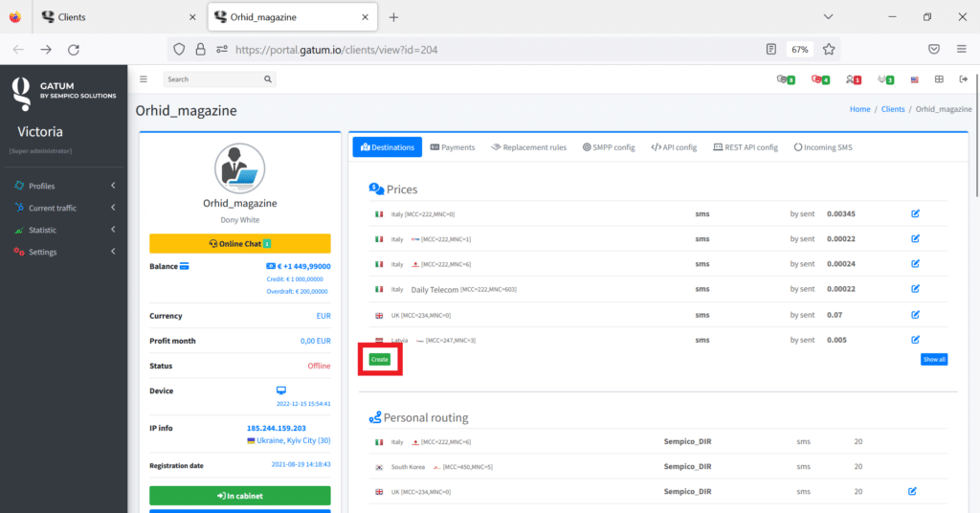This screenshot has height=513, width=980.
Task: Click the grid layout icon in header
Action: [x=939, y=79]
